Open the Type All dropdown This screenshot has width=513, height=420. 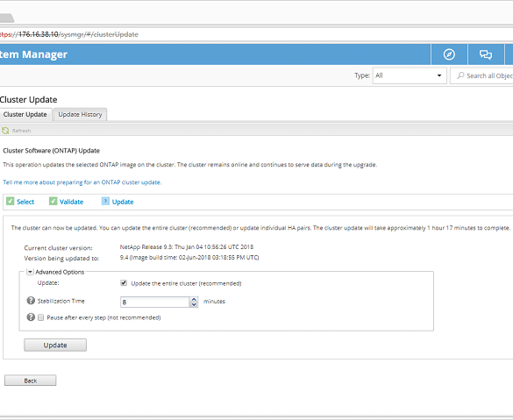(x=410, y=75)
